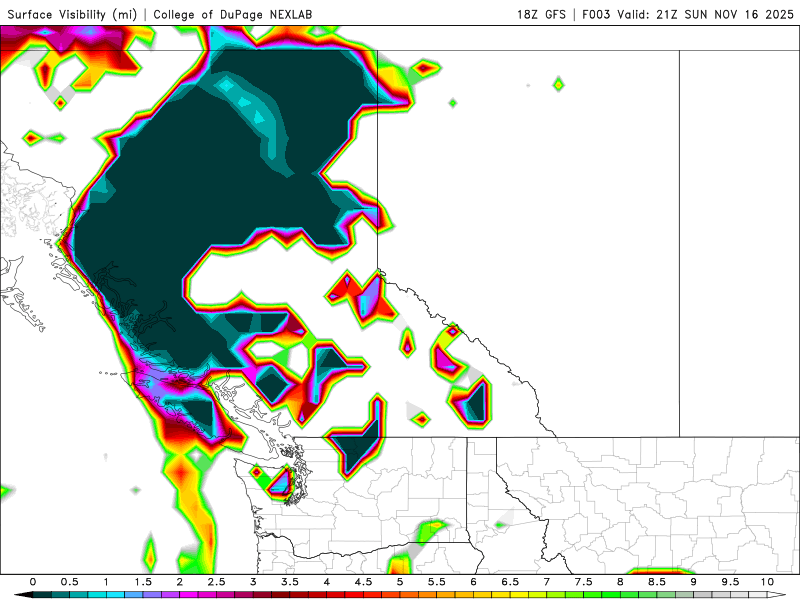Click the "2.5" label on the color scale

point(216,582)
